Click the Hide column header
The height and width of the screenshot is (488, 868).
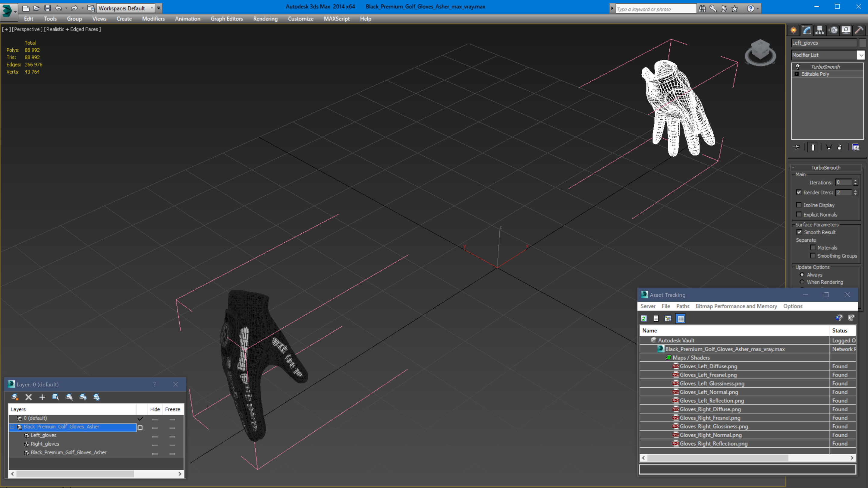click(155, 409)
